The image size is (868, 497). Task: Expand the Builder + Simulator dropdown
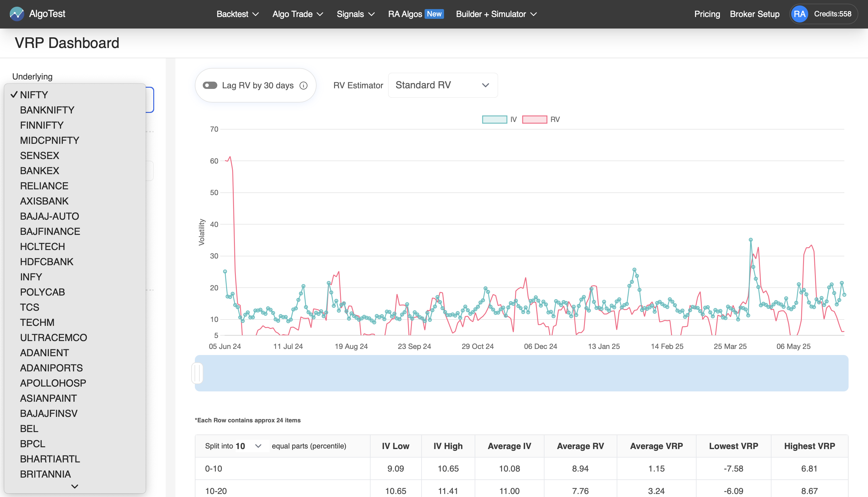pos(496,14)
